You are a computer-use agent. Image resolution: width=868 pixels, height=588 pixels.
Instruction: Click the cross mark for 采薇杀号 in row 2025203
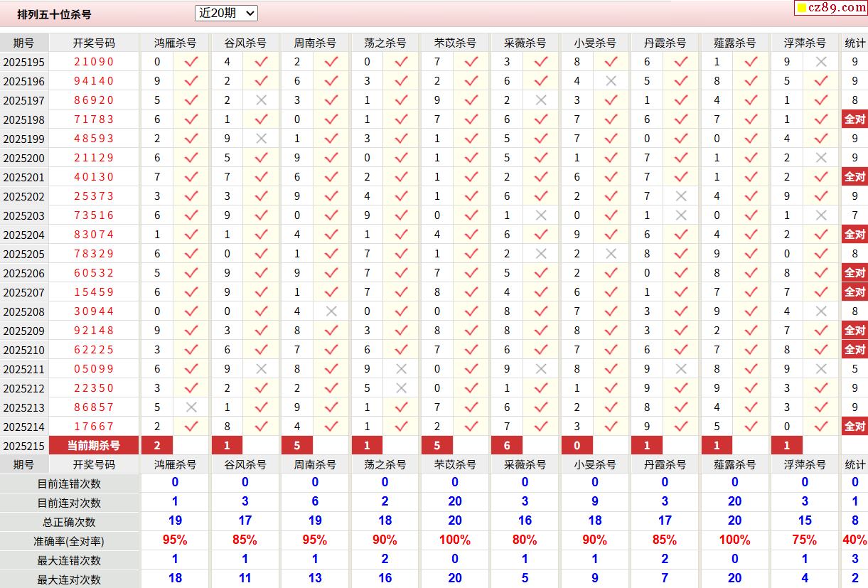pos(541,215)
